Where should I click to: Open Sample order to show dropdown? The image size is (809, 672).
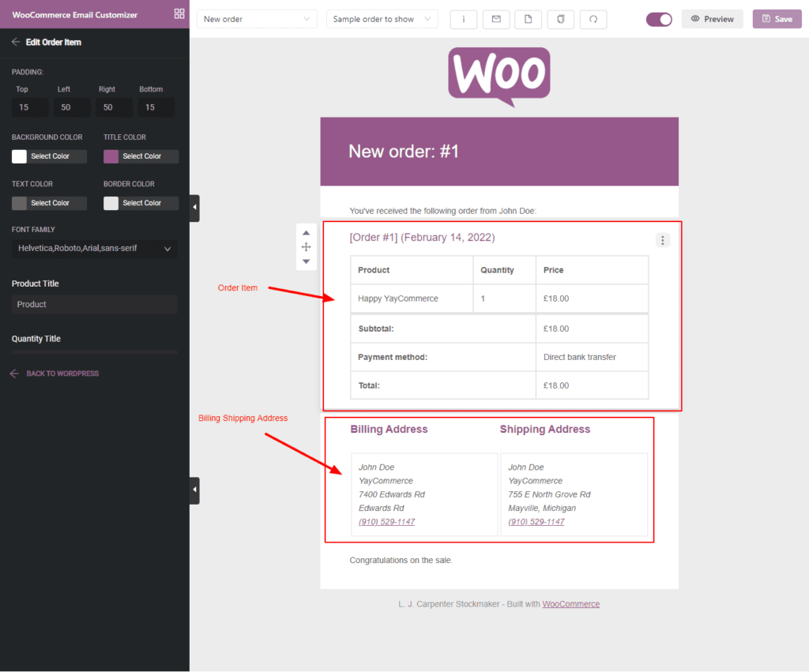point(382,19)
